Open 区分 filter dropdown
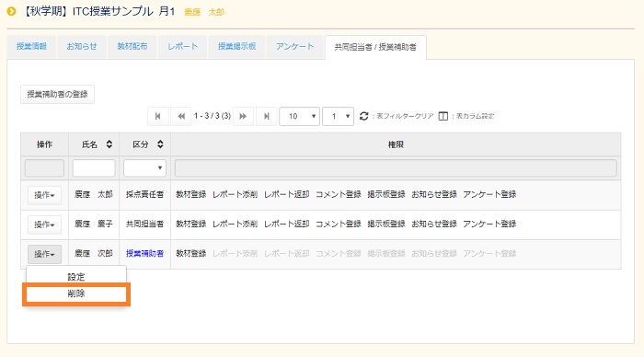 point(144,168)
